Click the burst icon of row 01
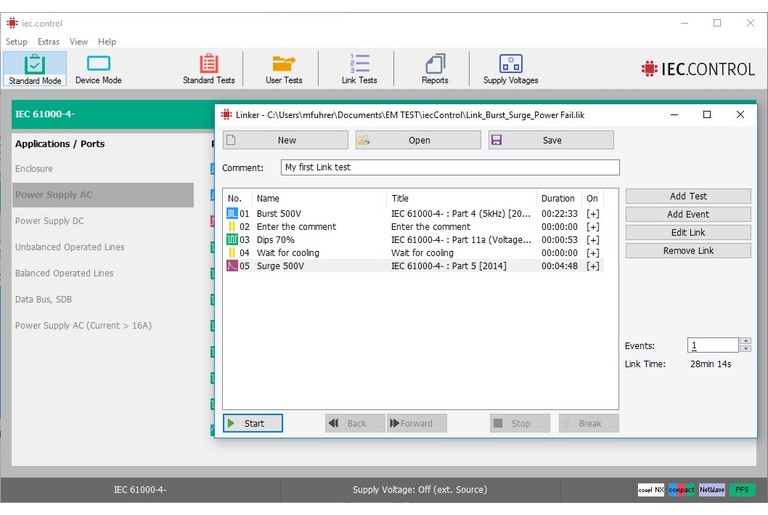Image resolution: width=768 pixels, height=515 pixels. point(232,214)
